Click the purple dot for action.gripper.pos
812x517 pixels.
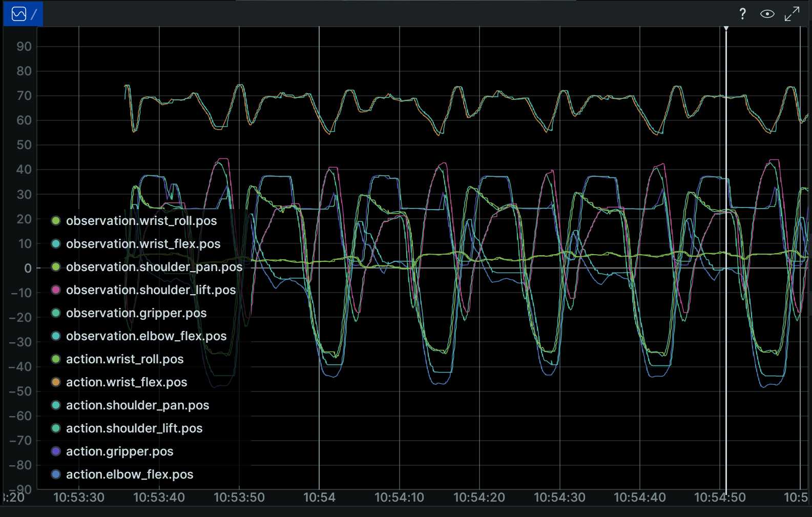click(56, 451)
